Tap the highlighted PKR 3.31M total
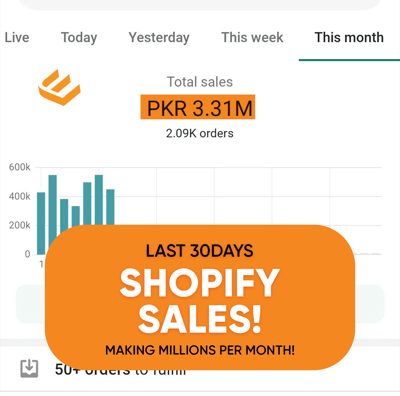400x396 pixels. coord(198,107)
